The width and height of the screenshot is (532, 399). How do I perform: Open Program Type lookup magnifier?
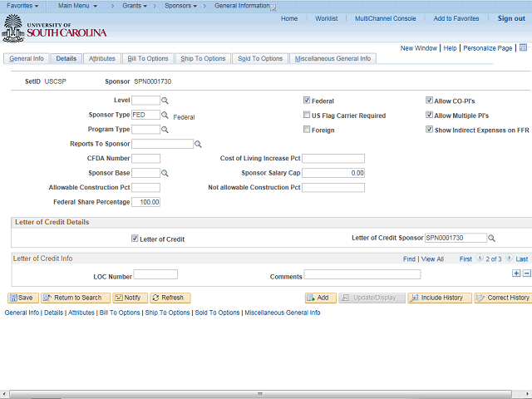pyautogui.click(x=165, y=130)
